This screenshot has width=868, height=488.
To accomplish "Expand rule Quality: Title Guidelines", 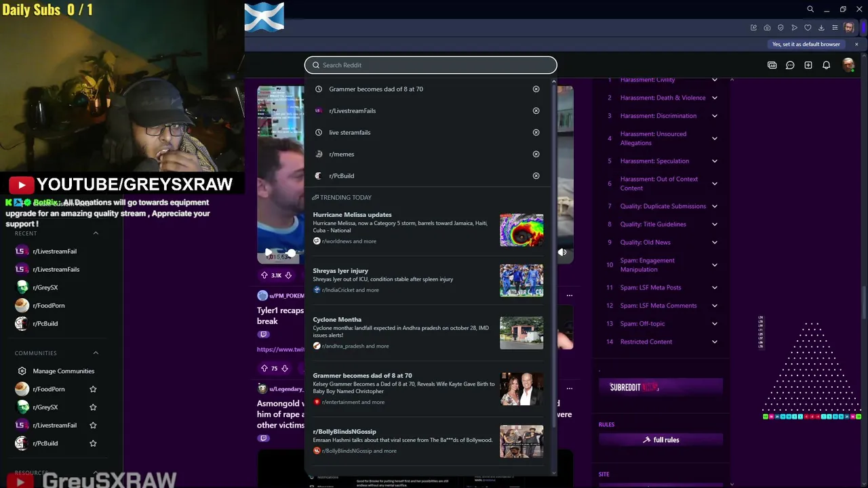I will click(x=714, y=224).
